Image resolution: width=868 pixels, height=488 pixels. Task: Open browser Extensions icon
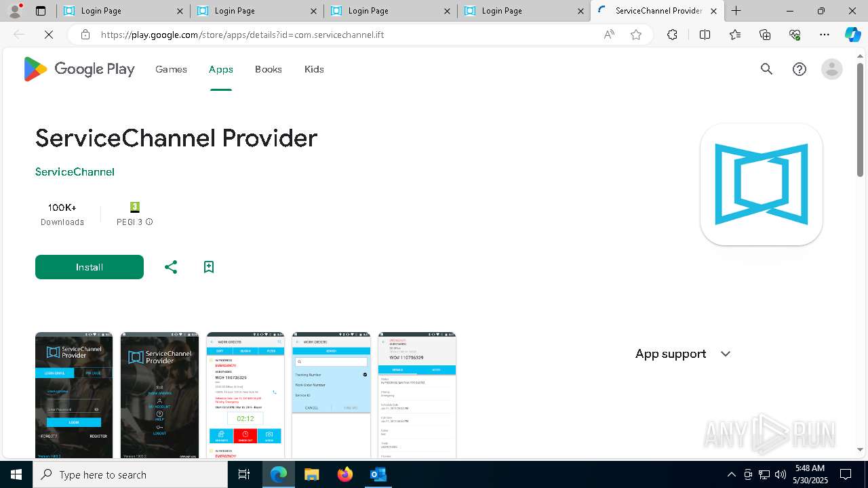coord(672,35)
